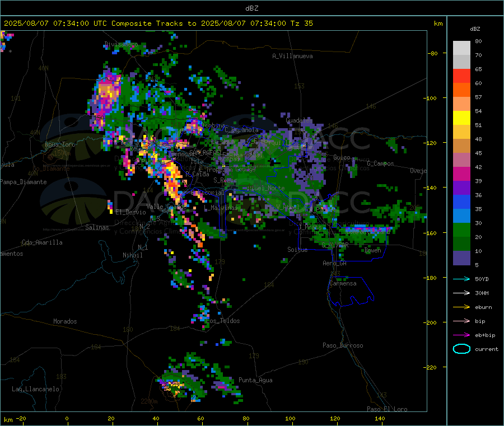Click the L_Malvinas map label

pos(221,208)
